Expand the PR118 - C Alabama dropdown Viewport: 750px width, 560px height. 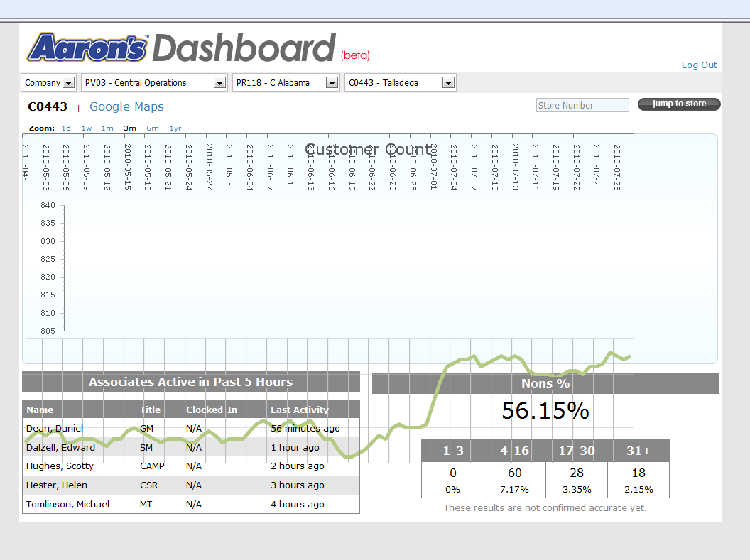click(x=286, y=82)
